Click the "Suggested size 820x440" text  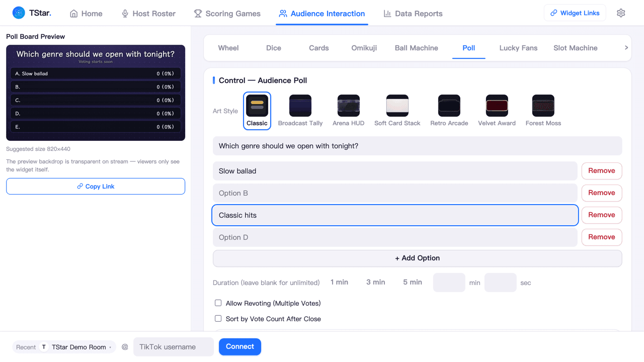(x=38, y=149)
